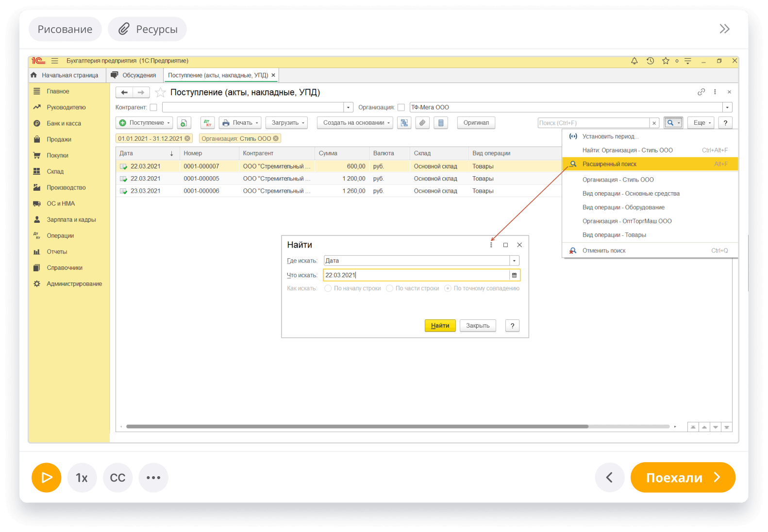Go to previous slide with left chevron
This screenshot has width=768, height=532.
coord(610,478)
